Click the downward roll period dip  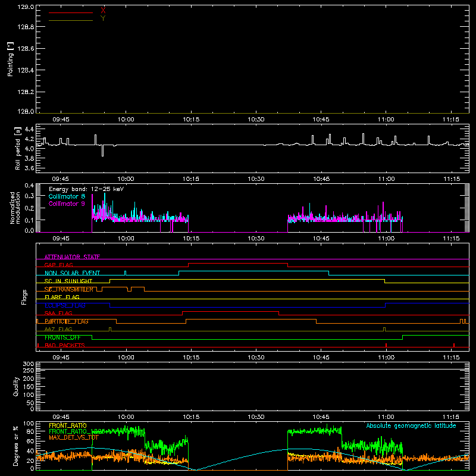102,151
